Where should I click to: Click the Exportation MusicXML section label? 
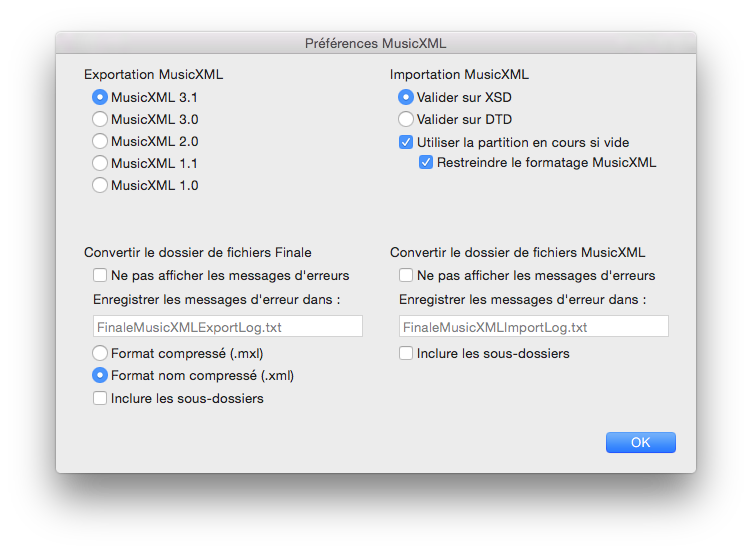click(x=153, y=75)
